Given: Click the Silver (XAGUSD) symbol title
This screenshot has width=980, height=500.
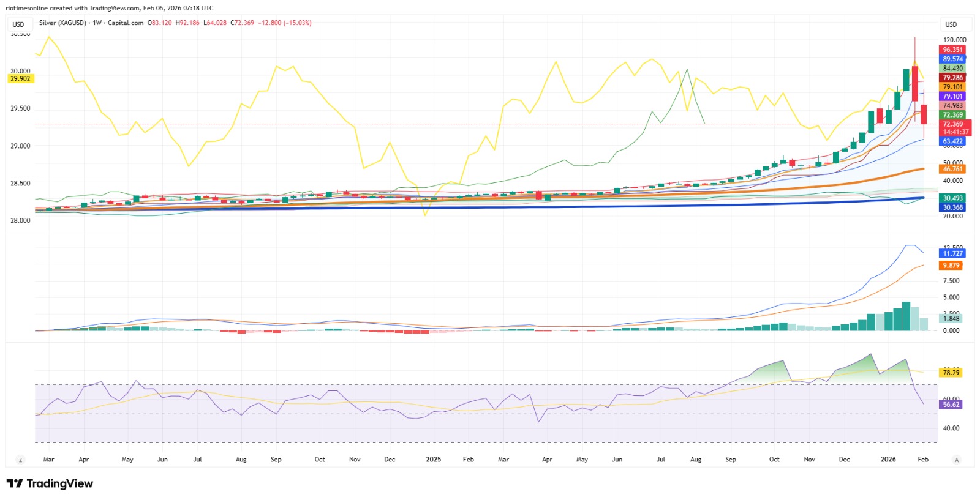Looking at the screenshot, I should tap(62, 23).
